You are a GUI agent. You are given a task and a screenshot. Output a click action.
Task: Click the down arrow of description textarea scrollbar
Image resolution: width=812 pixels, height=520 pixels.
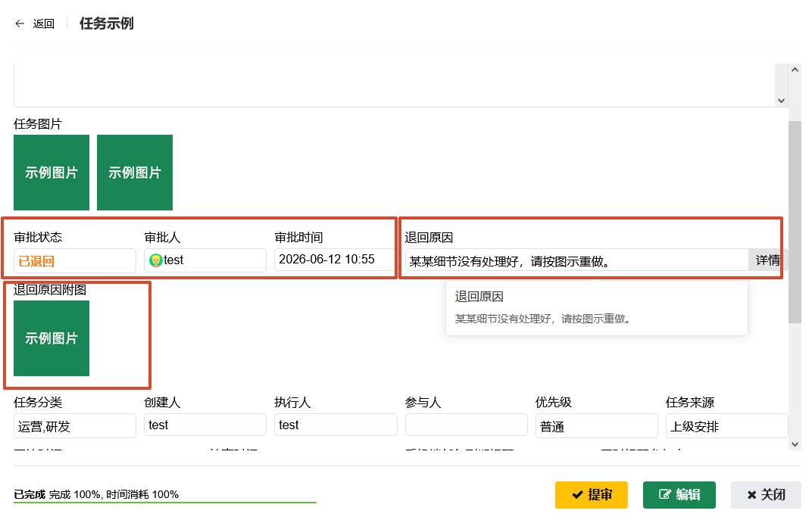click(782, 101)
